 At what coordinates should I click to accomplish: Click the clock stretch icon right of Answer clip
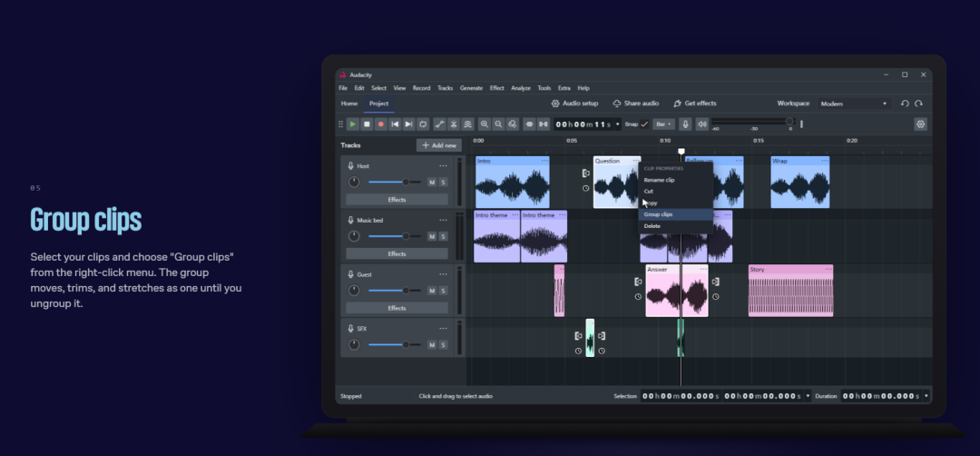[716, 297]
